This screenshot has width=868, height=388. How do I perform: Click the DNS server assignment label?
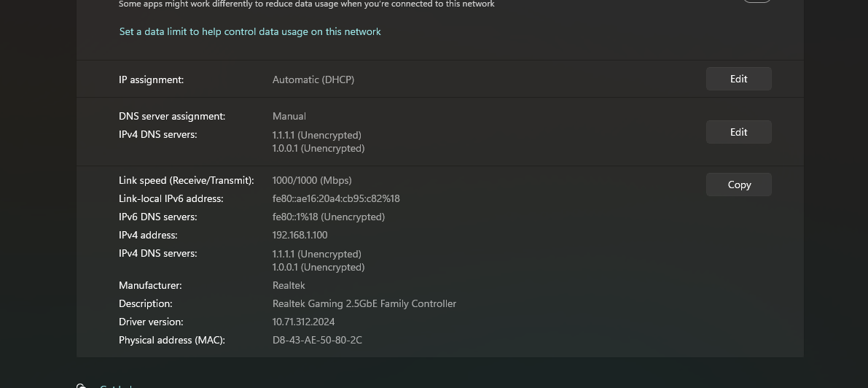172,116
